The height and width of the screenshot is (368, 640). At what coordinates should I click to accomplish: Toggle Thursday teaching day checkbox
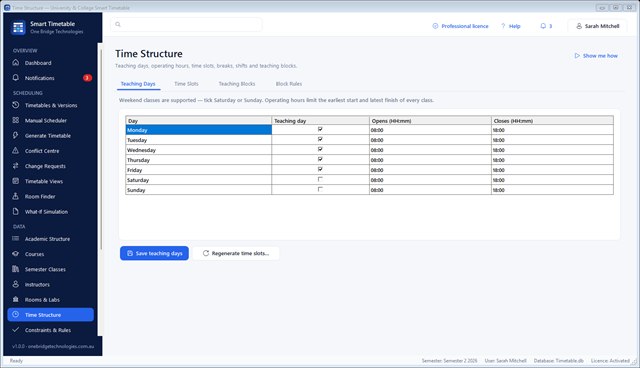320,160
